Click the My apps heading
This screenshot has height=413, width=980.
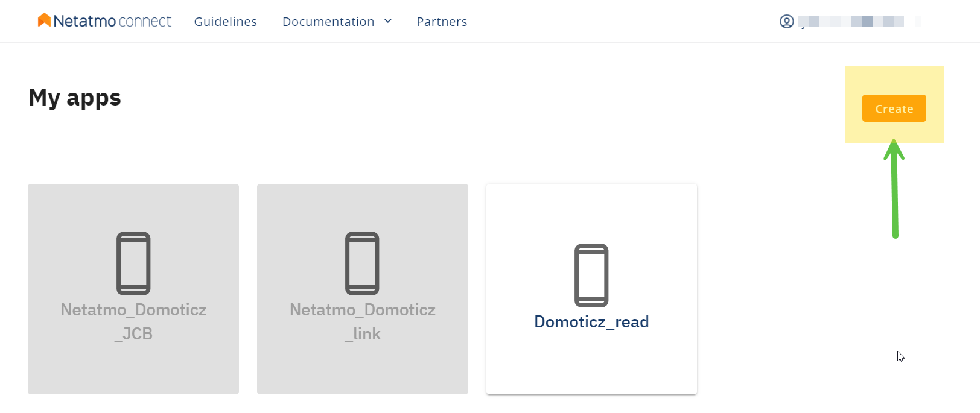pyautogui.click(x=75, y=98)
